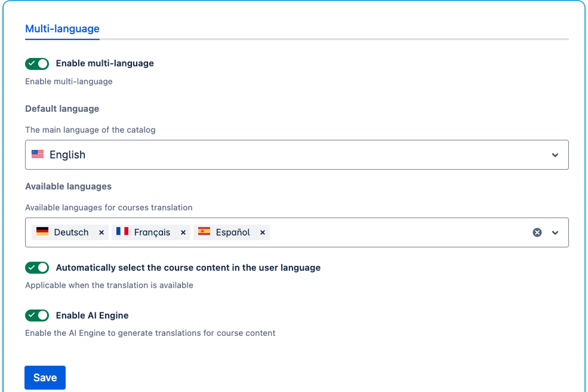Click the Enable AI Engine label

pyautogui.click(x=92, y=316)
